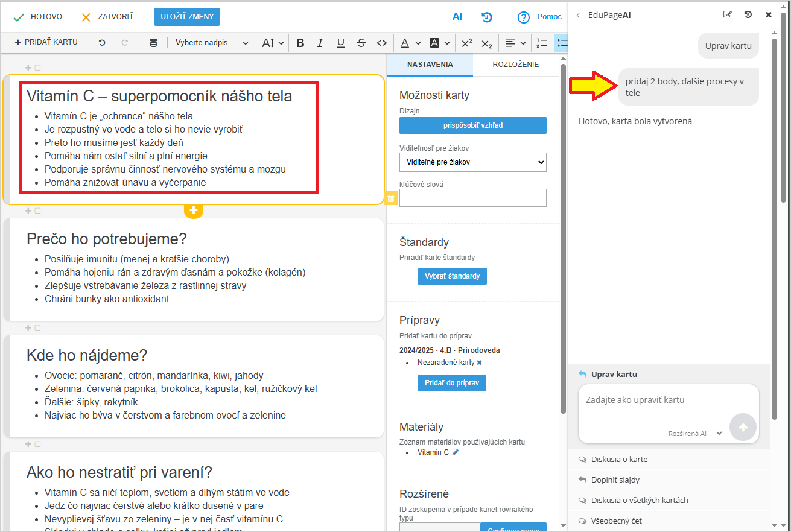Click the database stack icon in toolbar
791x532 pixels.
tap(154, 43)
